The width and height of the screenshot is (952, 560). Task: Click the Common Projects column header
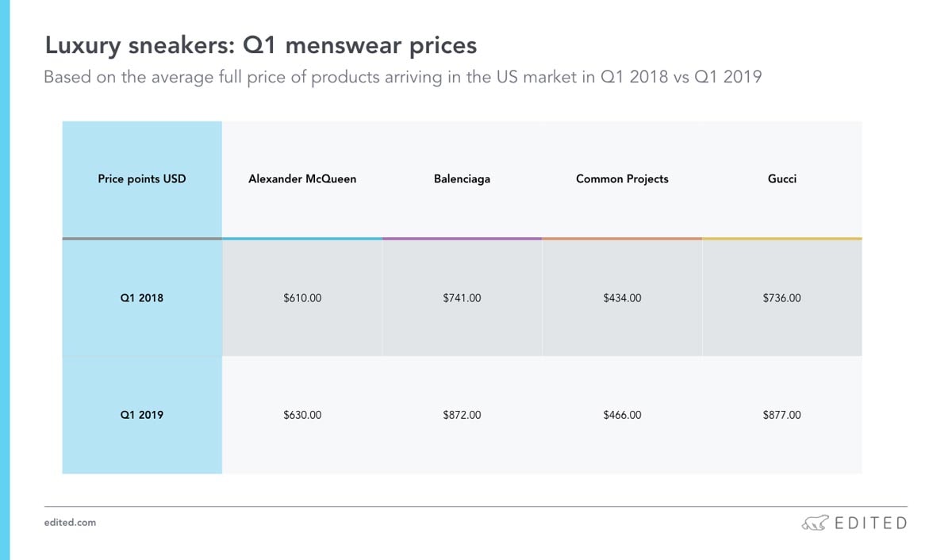[x=622, y=179]
